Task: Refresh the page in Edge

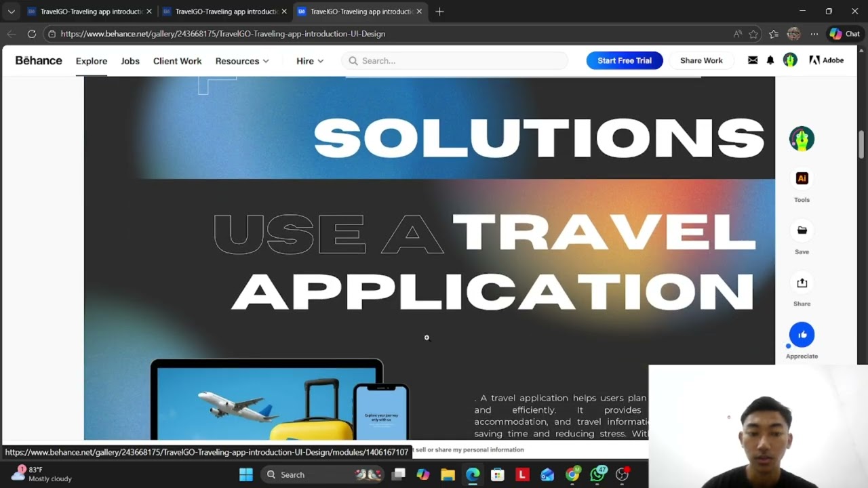Action: coord(31,33)
